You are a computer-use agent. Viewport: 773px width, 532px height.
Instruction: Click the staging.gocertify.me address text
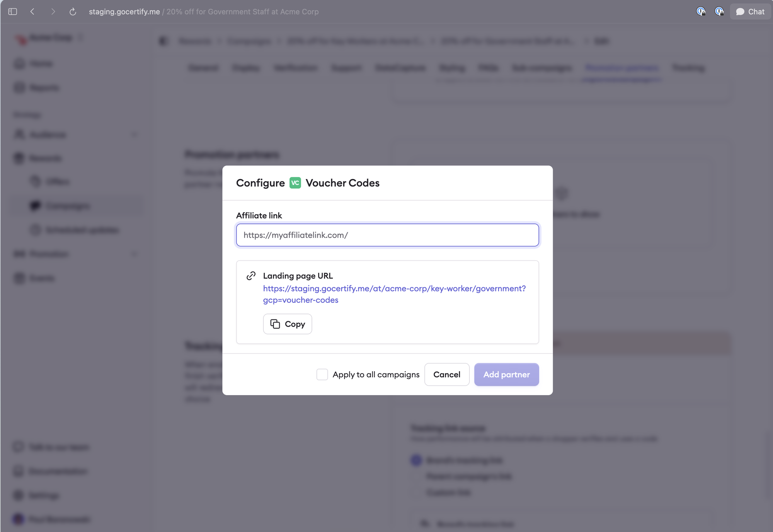124,12
